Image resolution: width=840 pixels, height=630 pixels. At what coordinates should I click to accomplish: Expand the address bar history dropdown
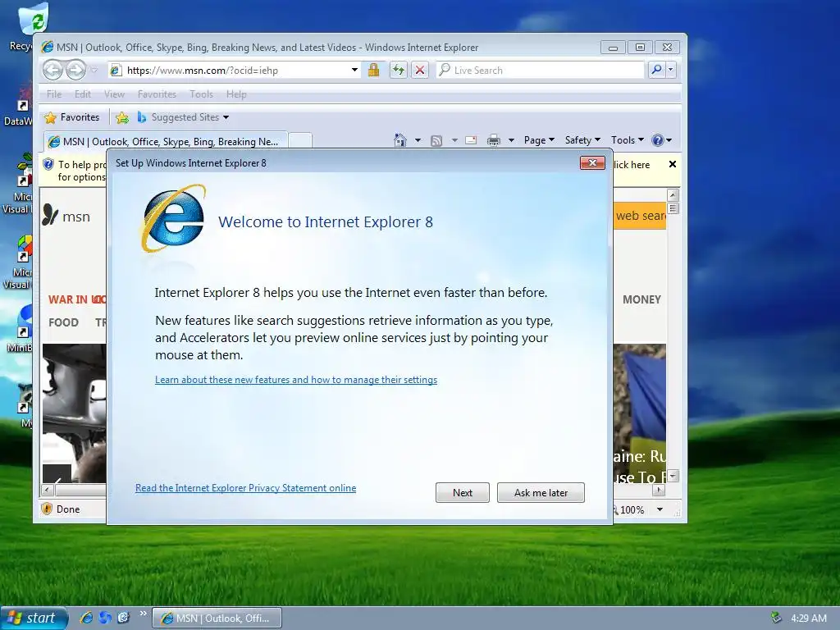point(354,71)
